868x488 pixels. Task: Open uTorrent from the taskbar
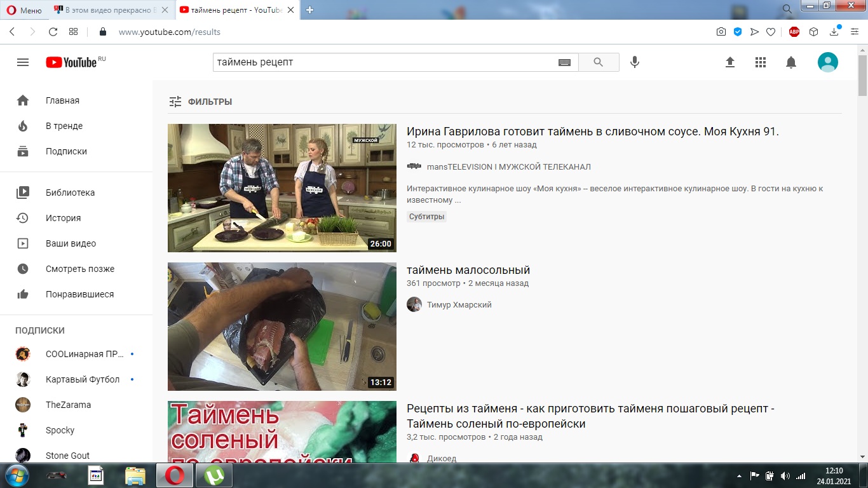tap(214, 475)
